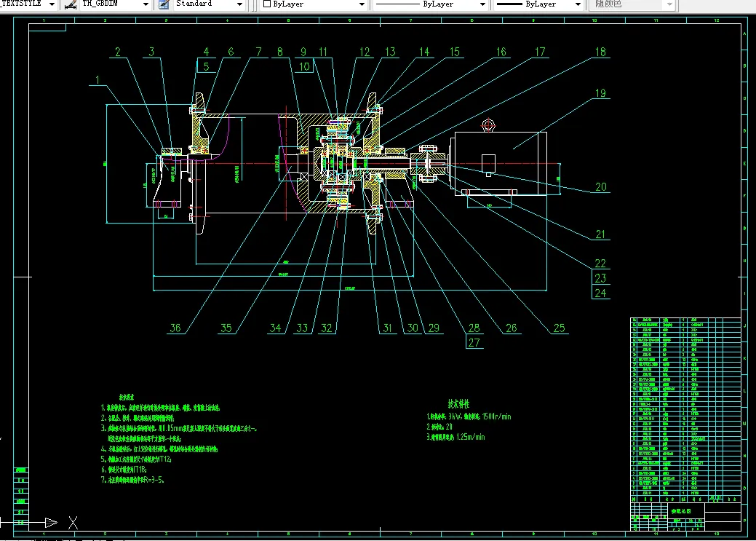The height and width of the screenshot is (541, 756).
Task: Select technical requirement line ending R=3-5
Action: click(x=132, y=480)
